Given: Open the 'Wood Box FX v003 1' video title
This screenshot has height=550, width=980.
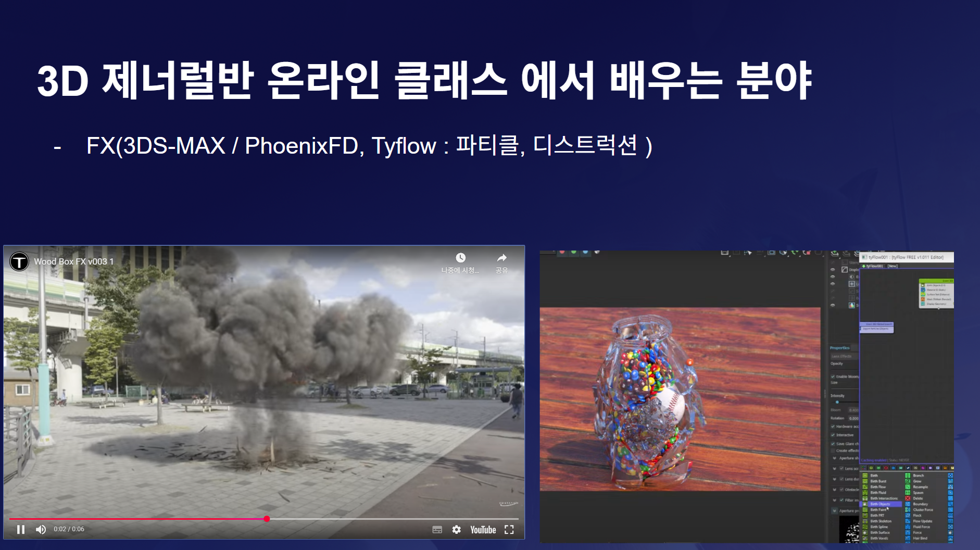Looking at the screenshot, I should (74, 261).
